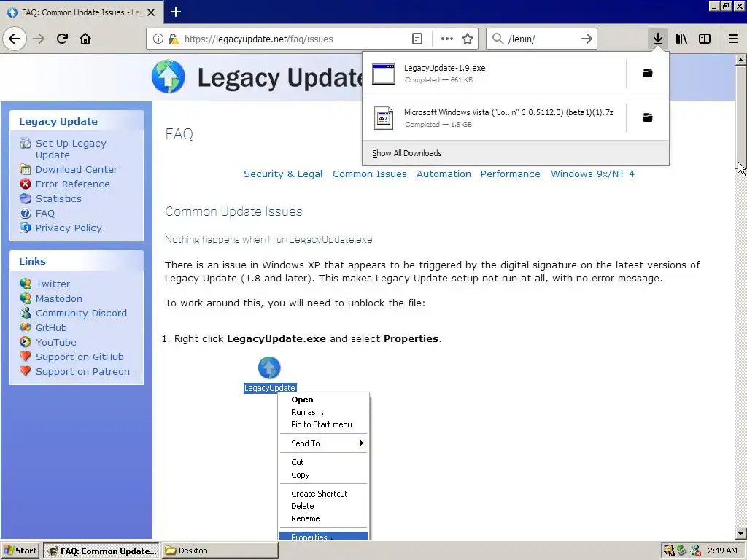Toggle reader view in address bar
This screenshot has width=747, height=560.
[x=417, y=39]
